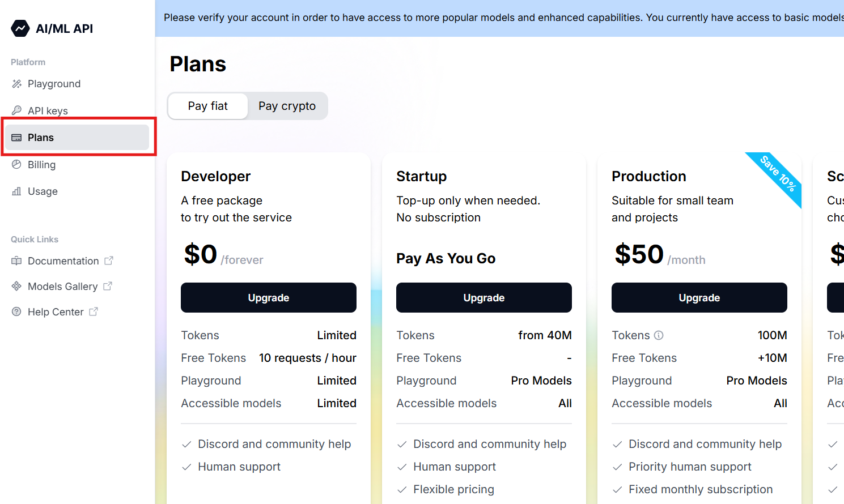This screenshot has width=844, height=504.
Task: Go to the Usage page
Action: click(x=43, y=191)
